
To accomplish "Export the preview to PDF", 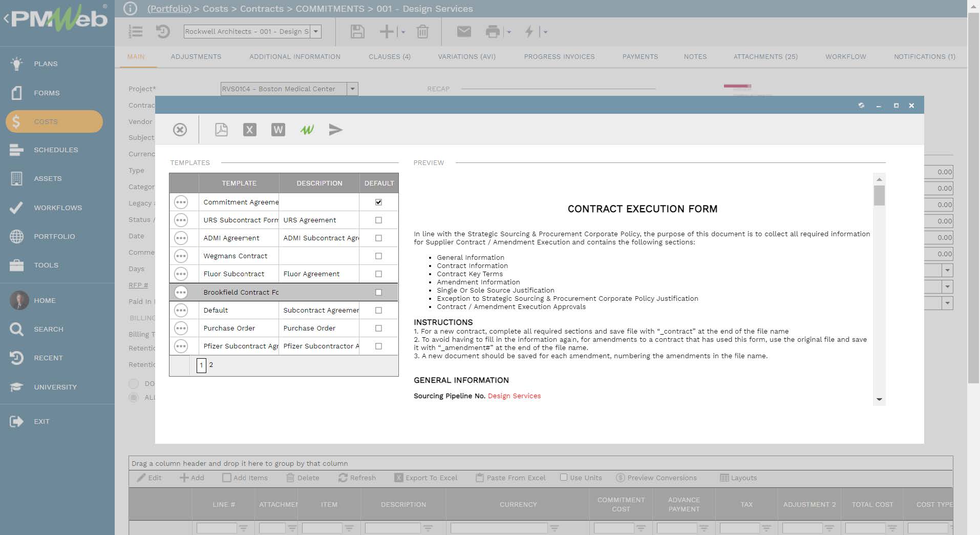I will point(221,130).
